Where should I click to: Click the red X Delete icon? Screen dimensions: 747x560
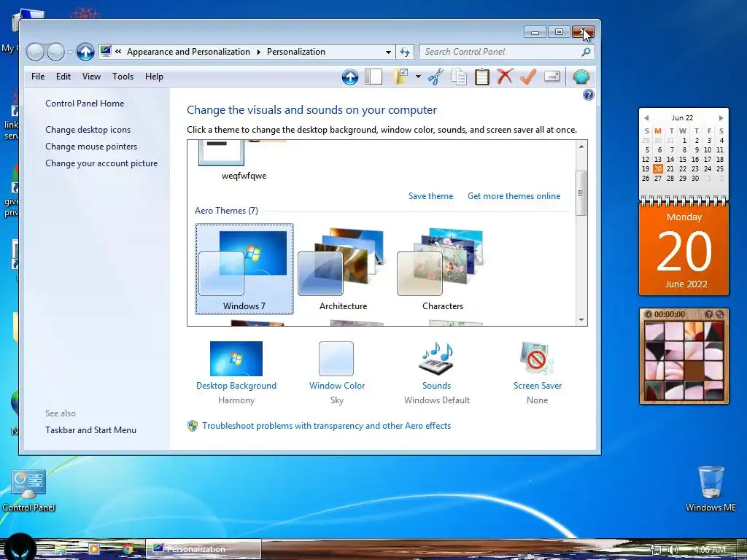click(505, 76)
